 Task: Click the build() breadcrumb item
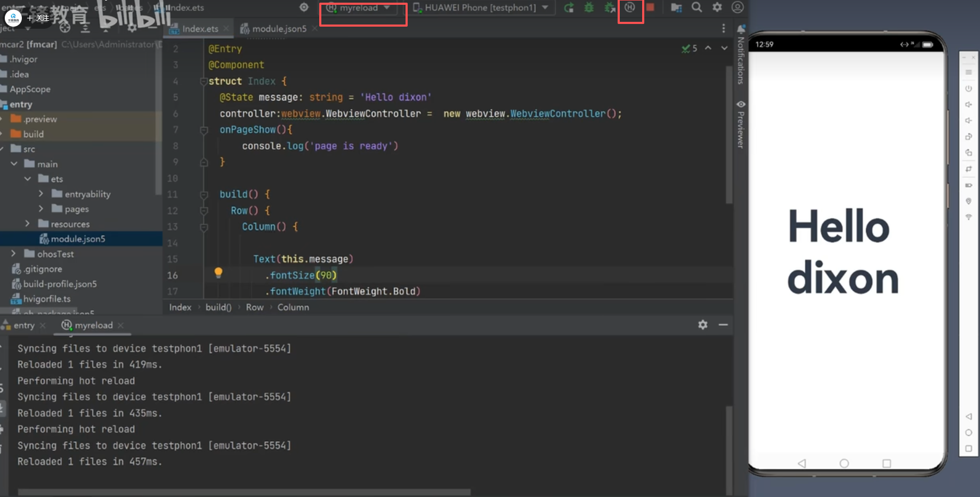pos(218,307)
